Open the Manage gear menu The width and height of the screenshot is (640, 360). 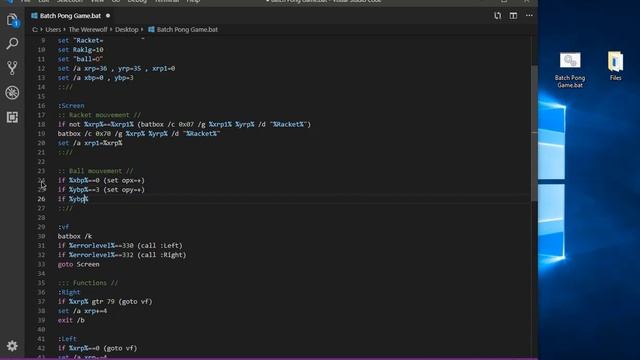[x=12, y=346]
